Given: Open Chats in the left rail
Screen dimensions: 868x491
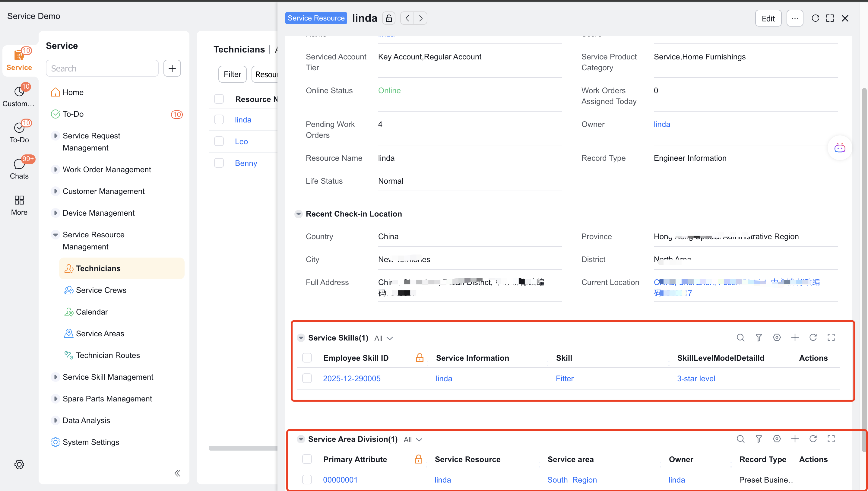Looking at the screenshot, I should 19,168.
